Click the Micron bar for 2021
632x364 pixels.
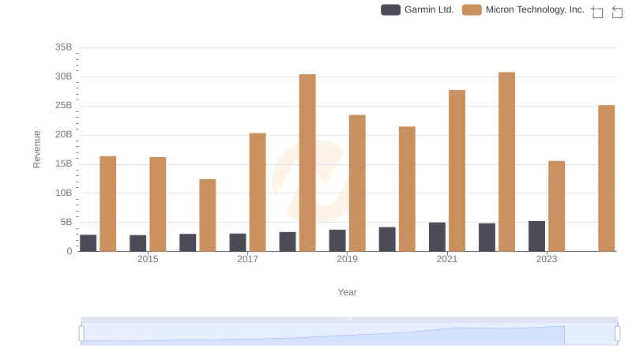[457, 171]
